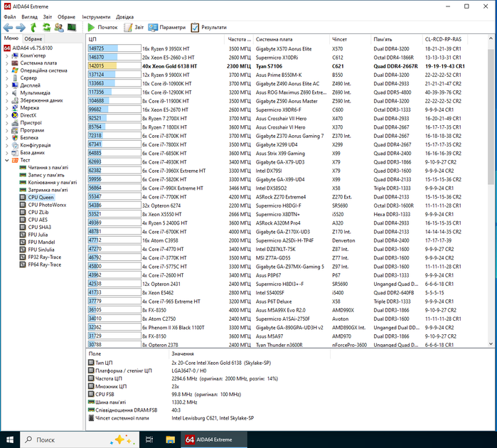
Task: Collapse the Тест tree node
Action: click(x=7, y=160)
